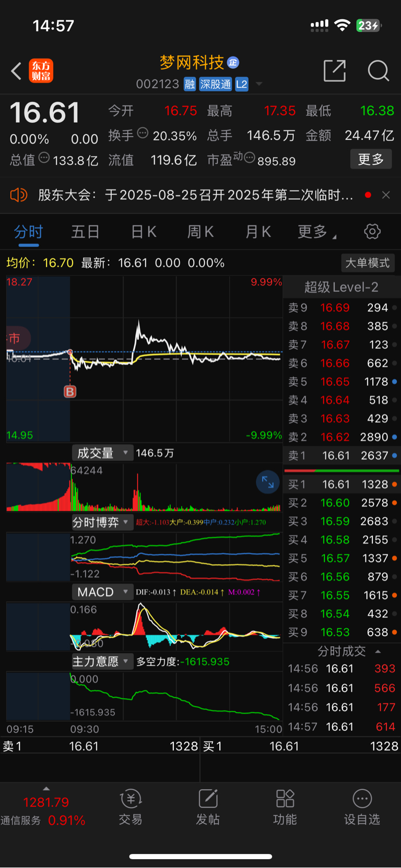Screen dimensions: 401x868
Task: Tap the info icon beside 市盈动
Action: [250, 158]
